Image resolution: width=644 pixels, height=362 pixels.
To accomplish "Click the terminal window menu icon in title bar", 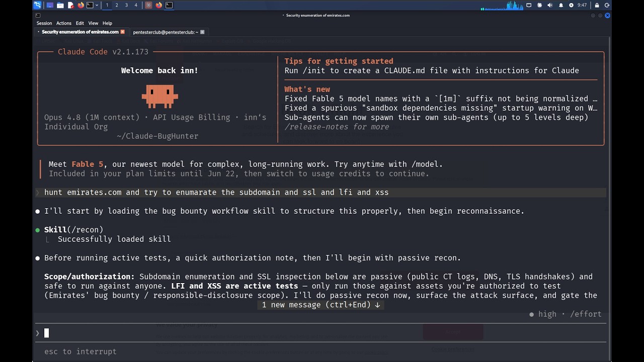I will click(38, 16).
